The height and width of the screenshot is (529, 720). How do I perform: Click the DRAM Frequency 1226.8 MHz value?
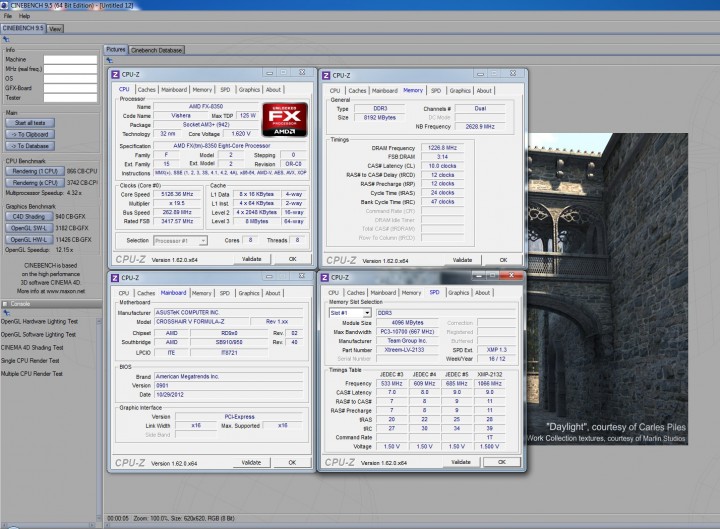tap(442, 148)
